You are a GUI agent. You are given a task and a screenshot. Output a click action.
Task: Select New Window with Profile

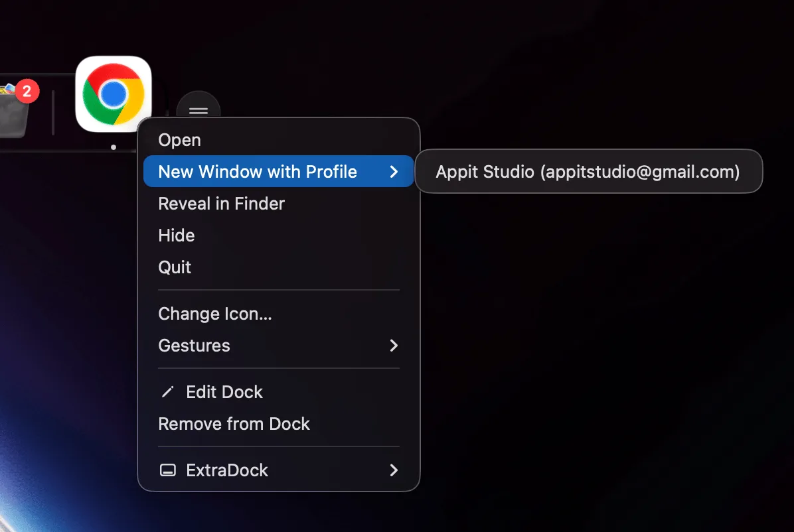[279, 172]
